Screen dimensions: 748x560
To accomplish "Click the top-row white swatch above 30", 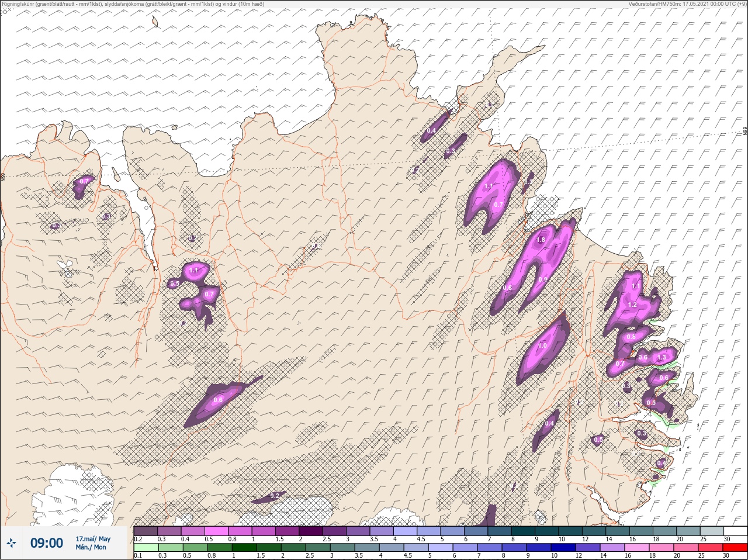I will [736, 531].
